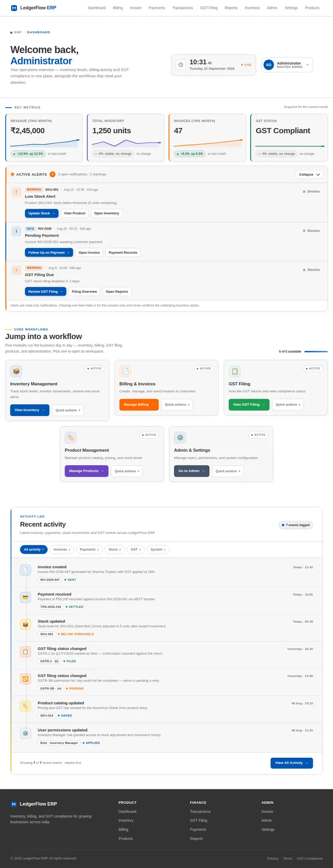Click the Billing & Invoices document icon
The height and width of the screenshot is (868, 333).
click(125, 372)
